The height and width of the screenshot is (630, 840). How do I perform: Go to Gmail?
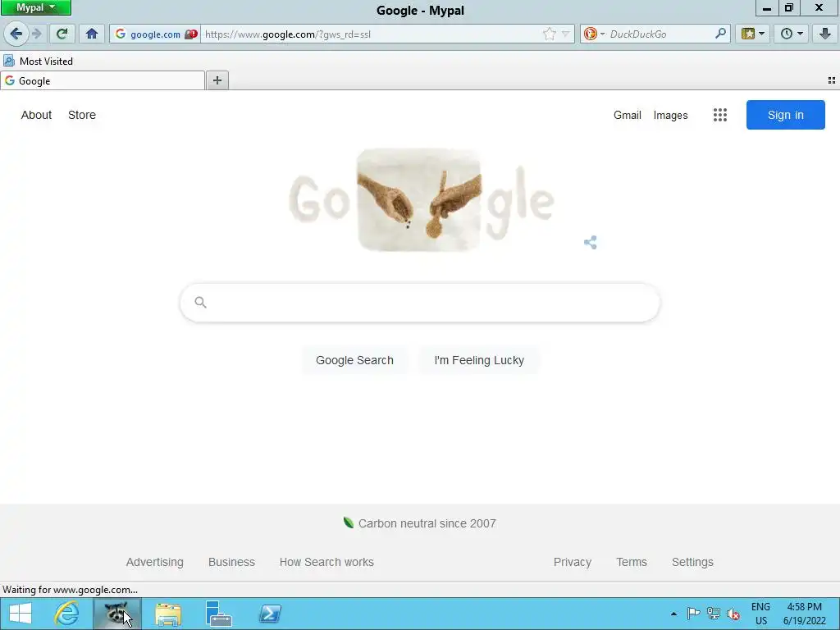tap(628, 115)
